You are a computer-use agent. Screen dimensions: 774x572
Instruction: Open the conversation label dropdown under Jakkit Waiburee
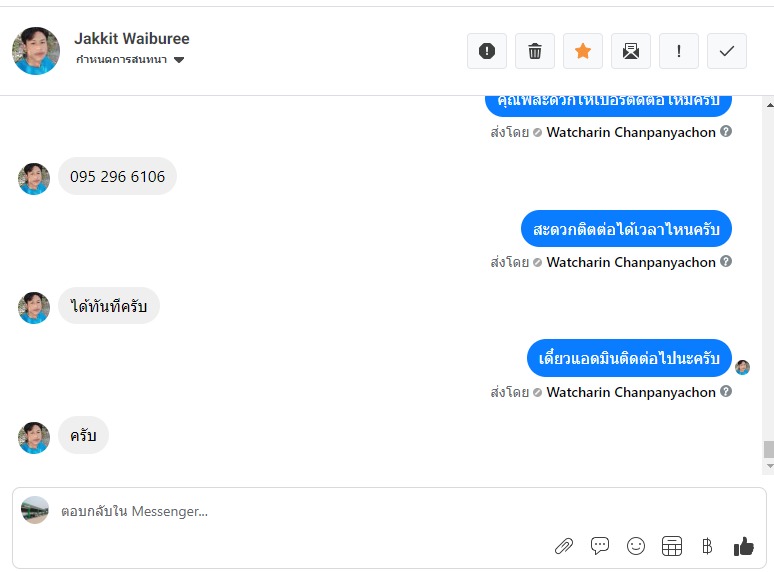(130, 60)
